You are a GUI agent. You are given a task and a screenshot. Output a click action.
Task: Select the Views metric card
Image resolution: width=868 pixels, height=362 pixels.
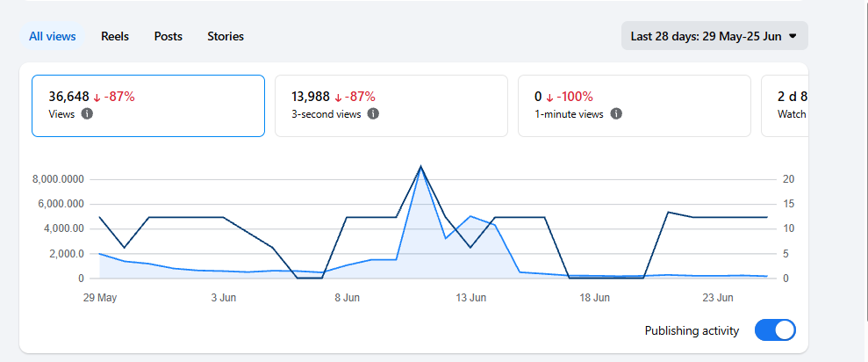[148, 105]
